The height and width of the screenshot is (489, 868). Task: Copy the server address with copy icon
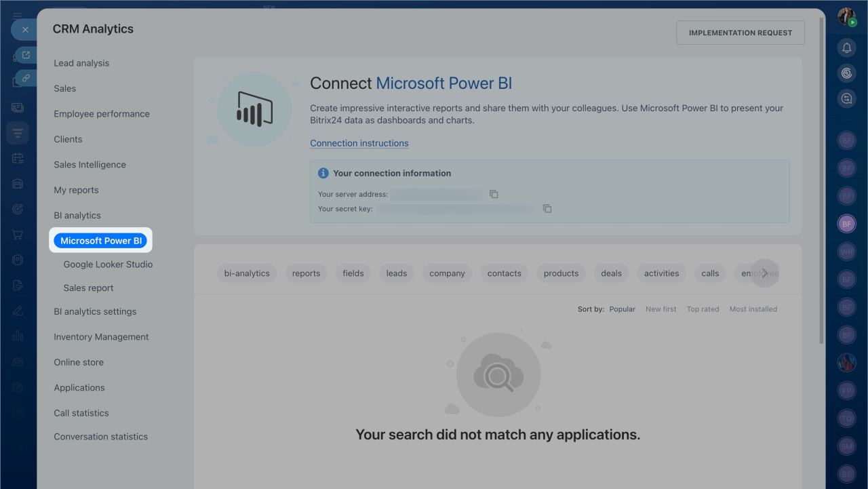click(x=494, y=194)
